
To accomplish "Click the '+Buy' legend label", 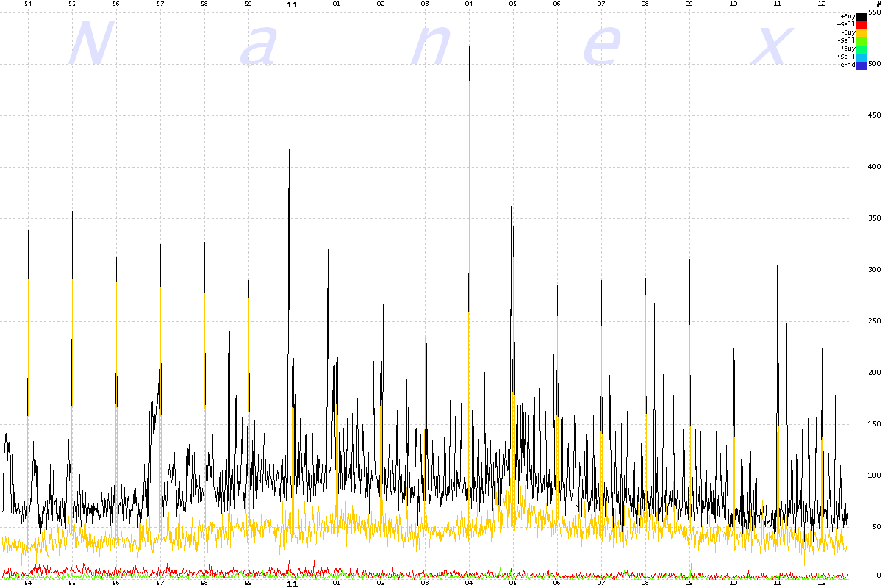I will (x=847, y=16).
